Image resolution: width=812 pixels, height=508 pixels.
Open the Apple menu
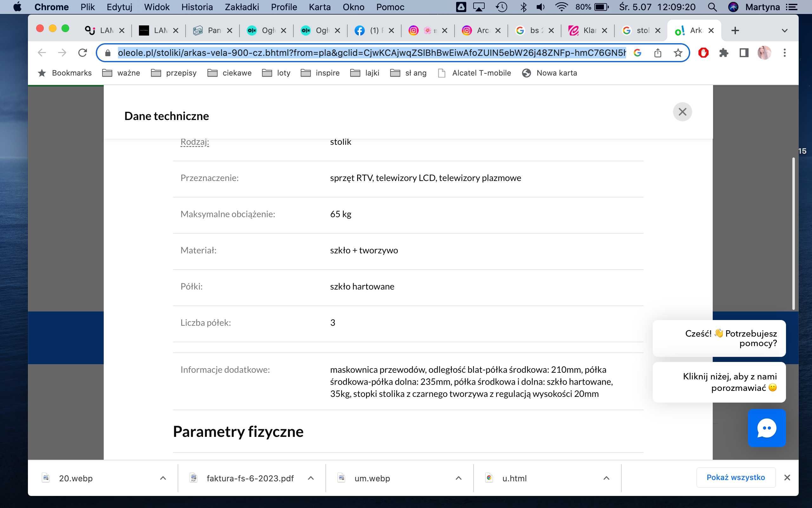[17, 7]
